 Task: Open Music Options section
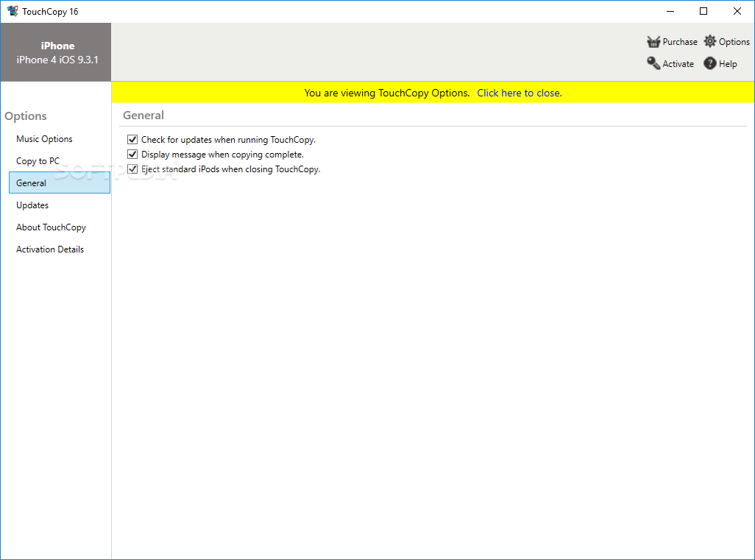click(x=59, y=138)
